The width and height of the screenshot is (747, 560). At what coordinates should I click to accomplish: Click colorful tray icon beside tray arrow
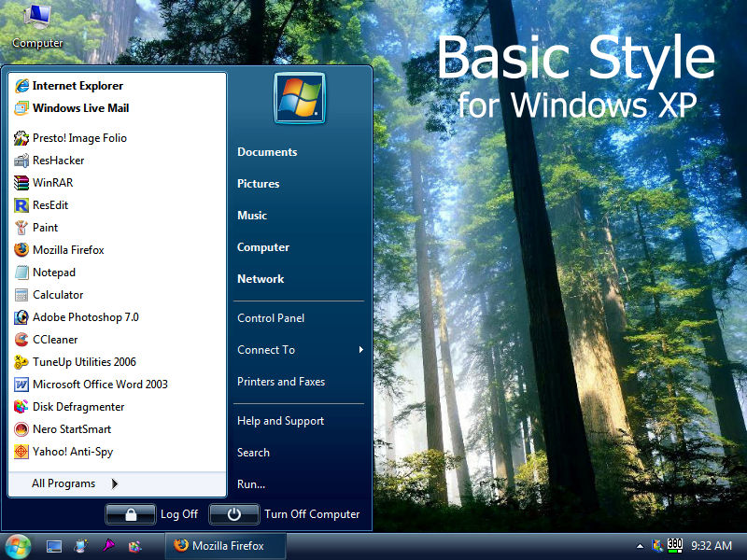657,546
